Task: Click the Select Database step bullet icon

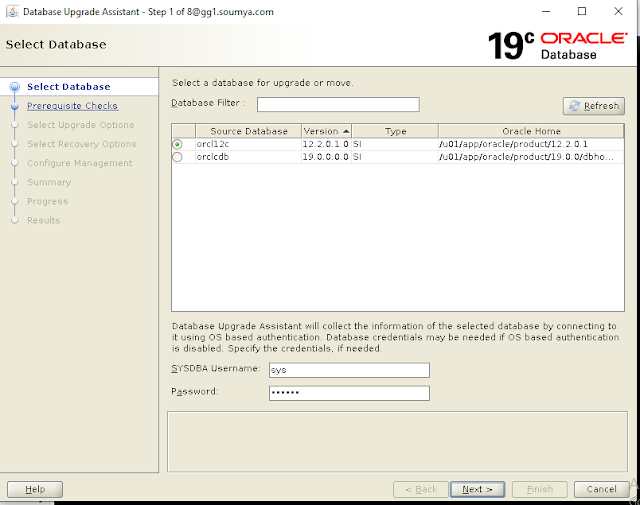Action: (x=14, y=87)
